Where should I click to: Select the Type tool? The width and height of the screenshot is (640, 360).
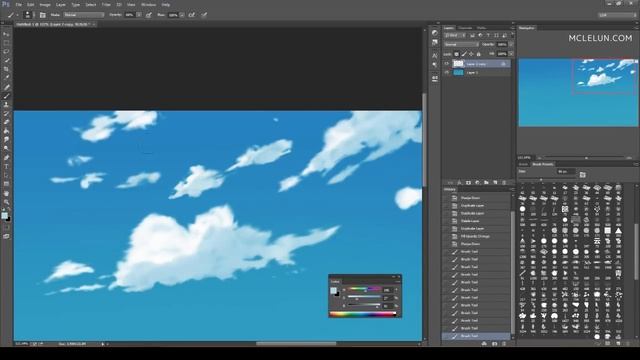6,167
